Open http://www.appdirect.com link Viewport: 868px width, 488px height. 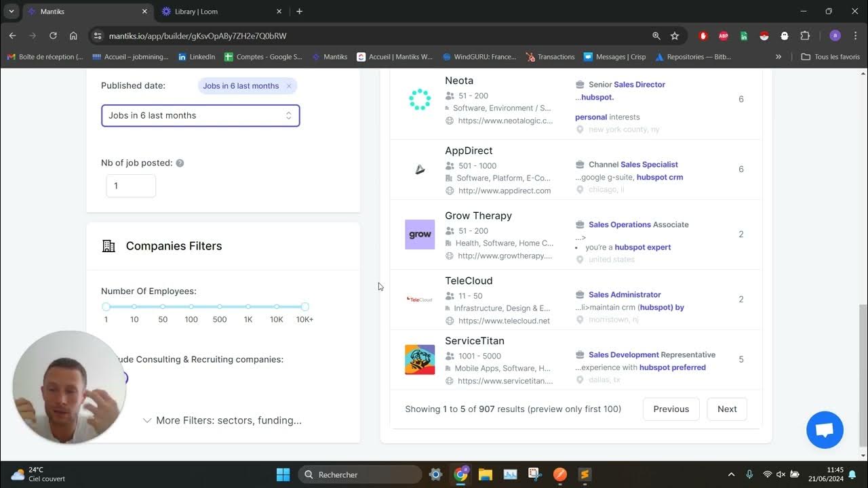505,191
